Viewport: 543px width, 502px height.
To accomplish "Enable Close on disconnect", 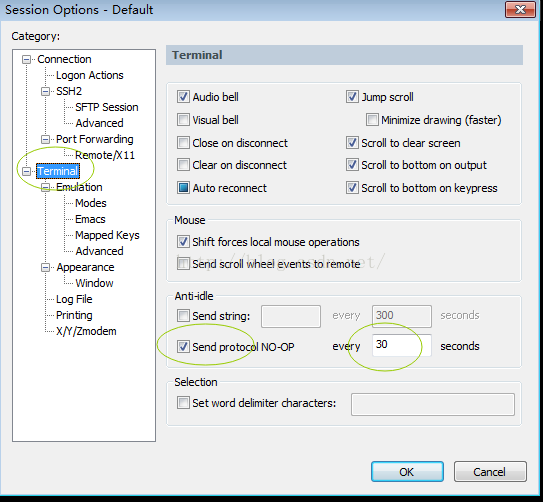I will (183, 143).
